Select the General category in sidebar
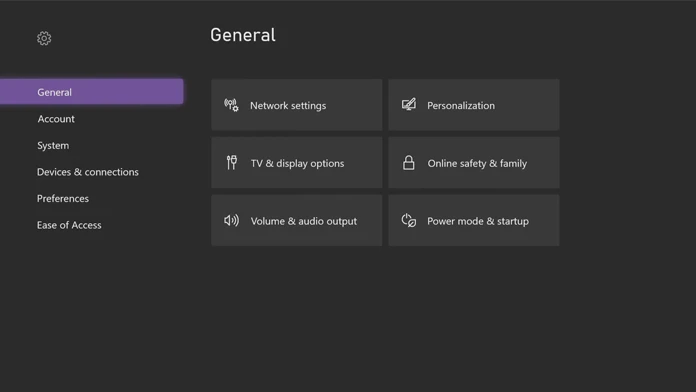This screenshot has height=392, width=696. point(91,92)
